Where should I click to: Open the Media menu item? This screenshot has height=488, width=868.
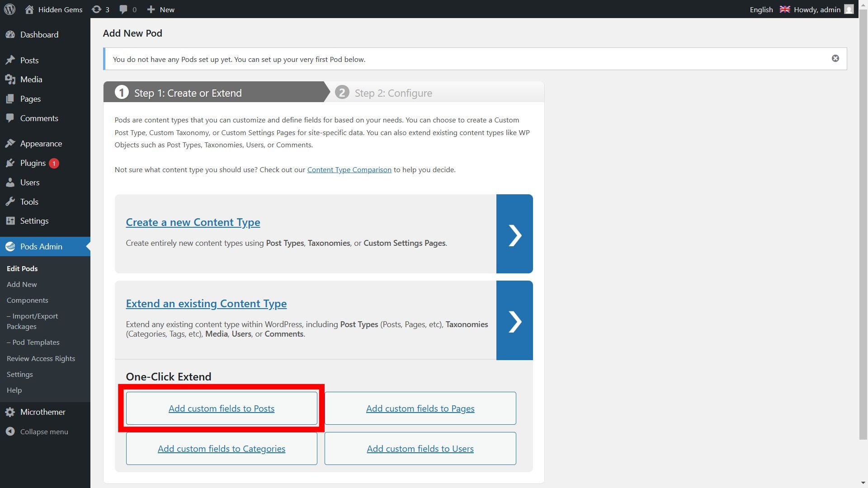[x=45, y=80]
